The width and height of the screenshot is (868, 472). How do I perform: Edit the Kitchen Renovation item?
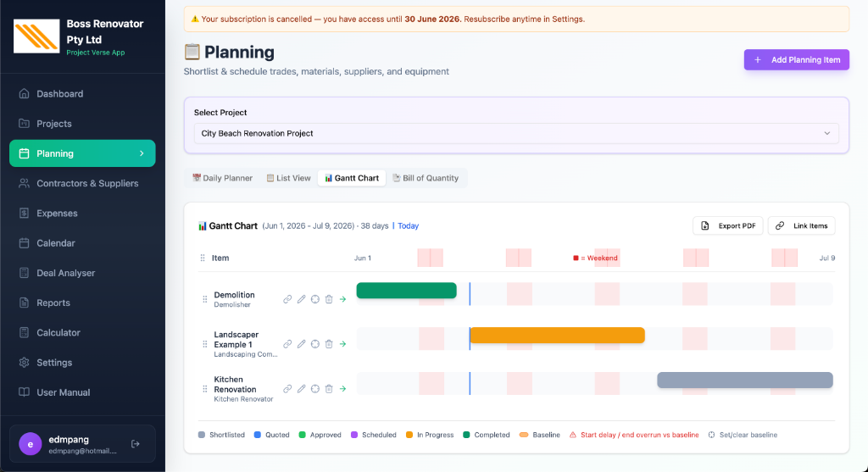tap(301, 389)
